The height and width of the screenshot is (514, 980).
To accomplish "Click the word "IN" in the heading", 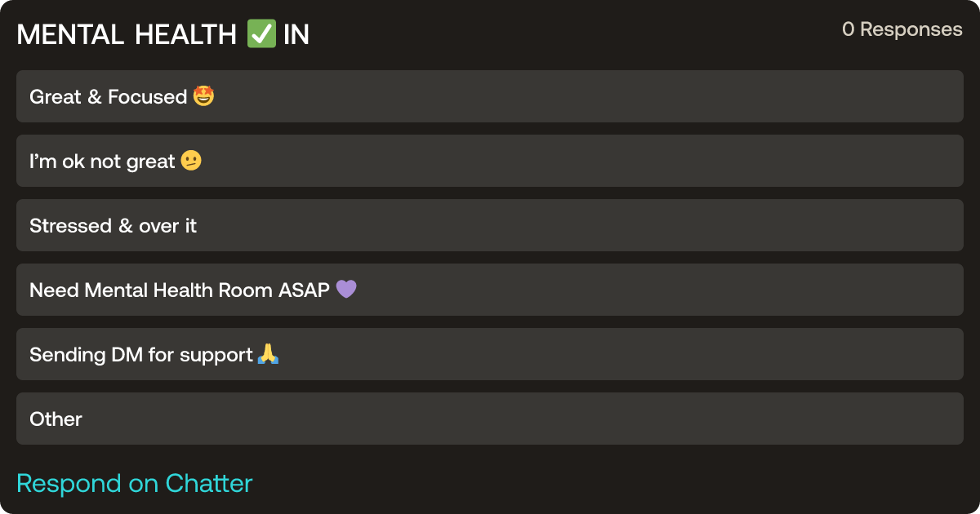I will (296, 35).
